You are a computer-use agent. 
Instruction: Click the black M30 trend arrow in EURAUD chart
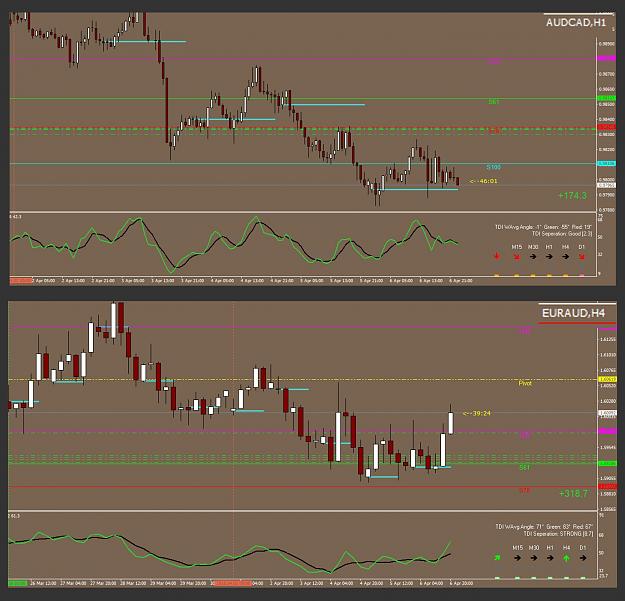[534, 558]
